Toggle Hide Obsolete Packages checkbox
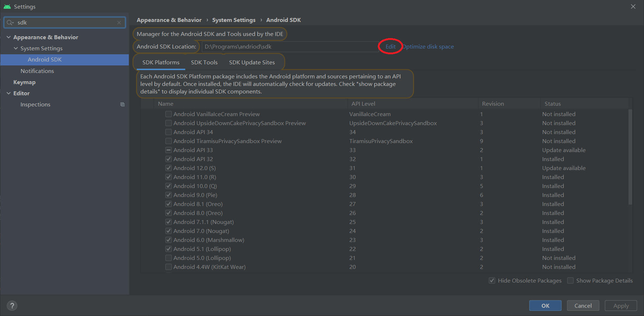Screen dimensions: 644x316 [492, 280]
